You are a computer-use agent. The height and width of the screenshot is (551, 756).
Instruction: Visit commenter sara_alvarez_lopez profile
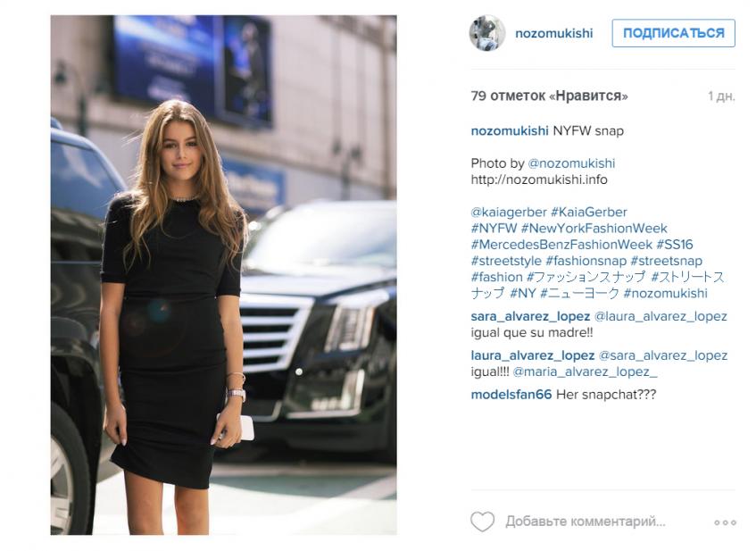click(530, 316)
